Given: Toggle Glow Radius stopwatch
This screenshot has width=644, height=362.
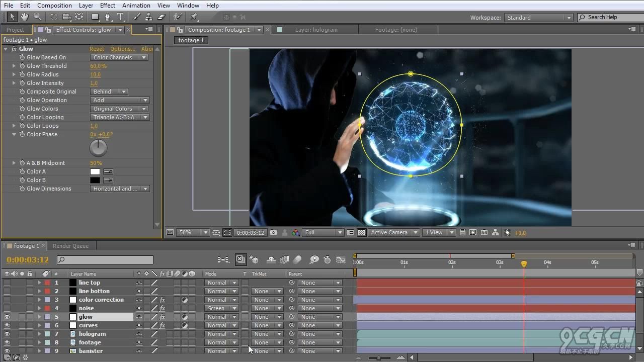Looking at the screenshot, I should coord(22,74).
